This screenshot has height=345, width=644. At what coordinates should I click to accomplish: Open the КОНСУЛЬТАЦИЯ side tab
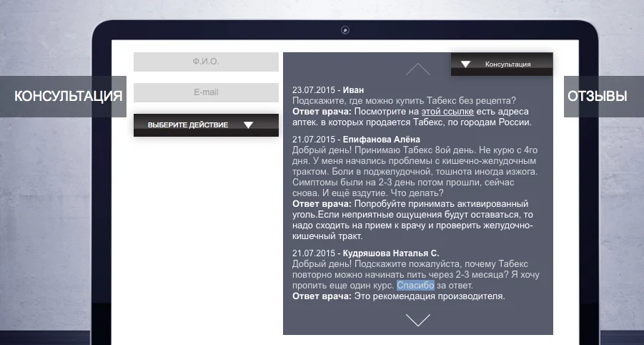pyautogui.click(x=63, y=96)
